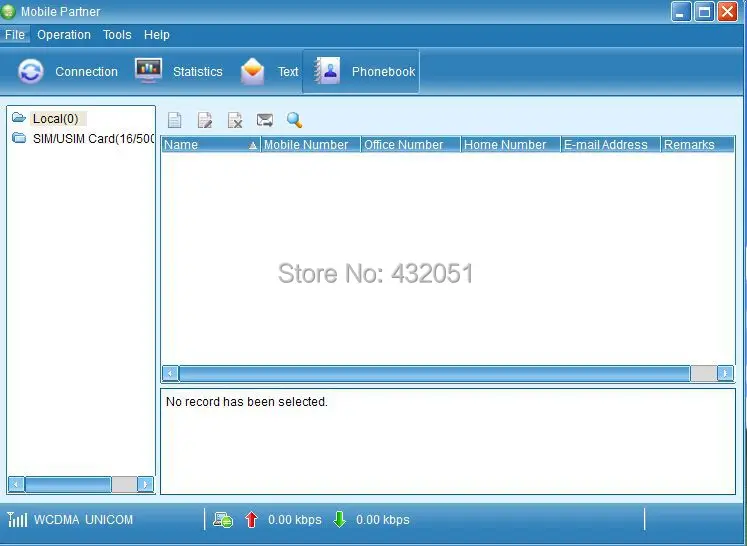This screenshot has height=546, width=747.
Task: Select the Local(0) tree item
Action: 56,118
